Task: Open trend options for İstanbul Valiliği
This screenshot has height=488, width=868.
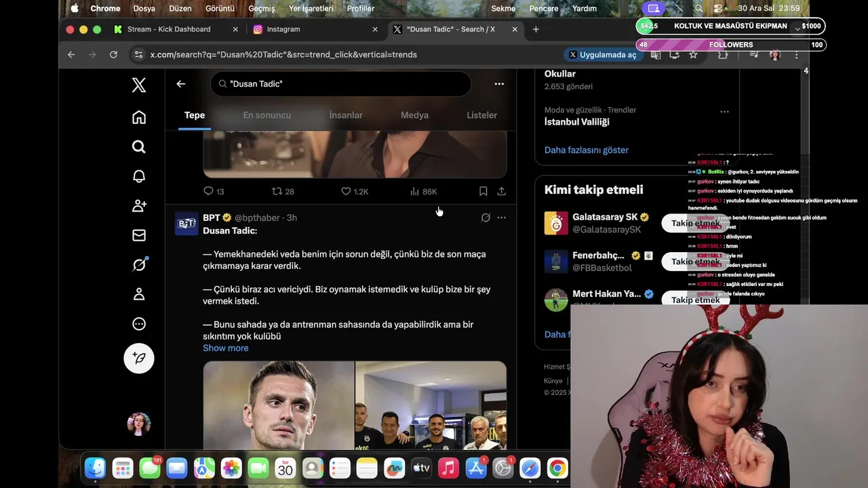Action: [x=724, y=111]
